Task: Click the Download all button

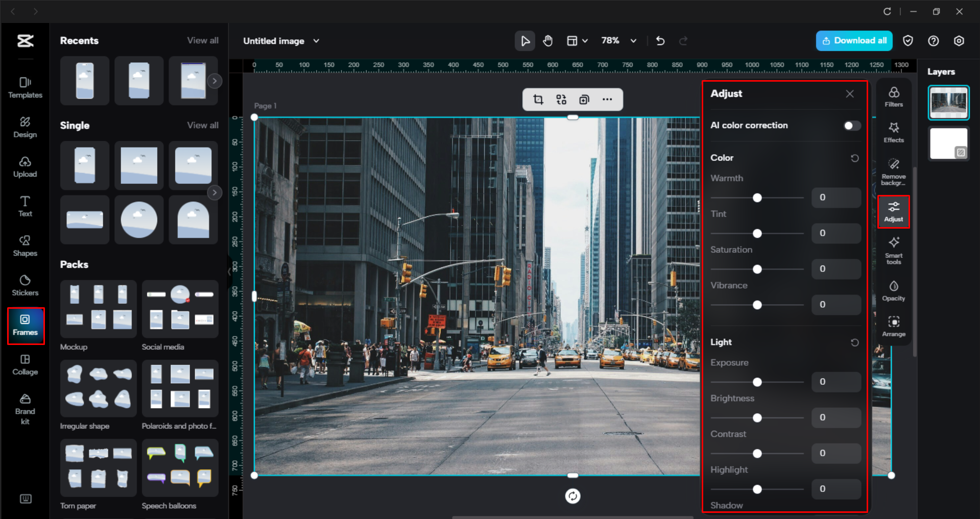Action: 853,40
